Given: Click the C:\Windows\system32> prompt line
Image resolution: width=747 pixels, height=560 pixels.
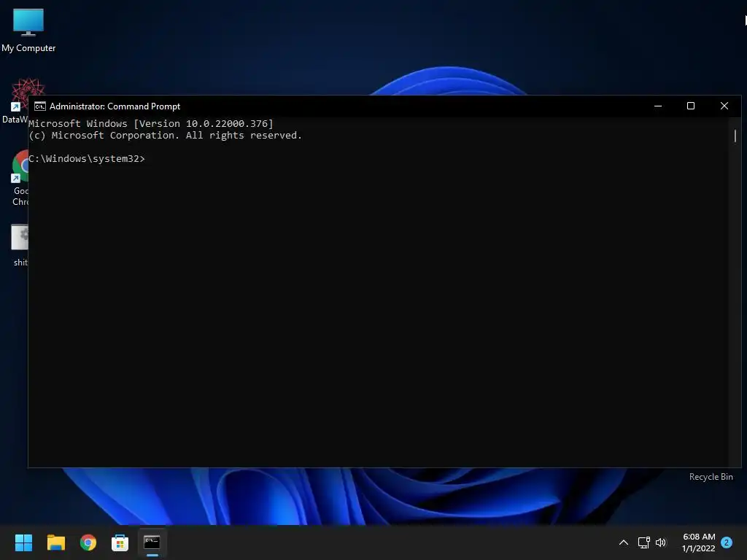Looking at the screenshot, I should [x=87, y=158].
